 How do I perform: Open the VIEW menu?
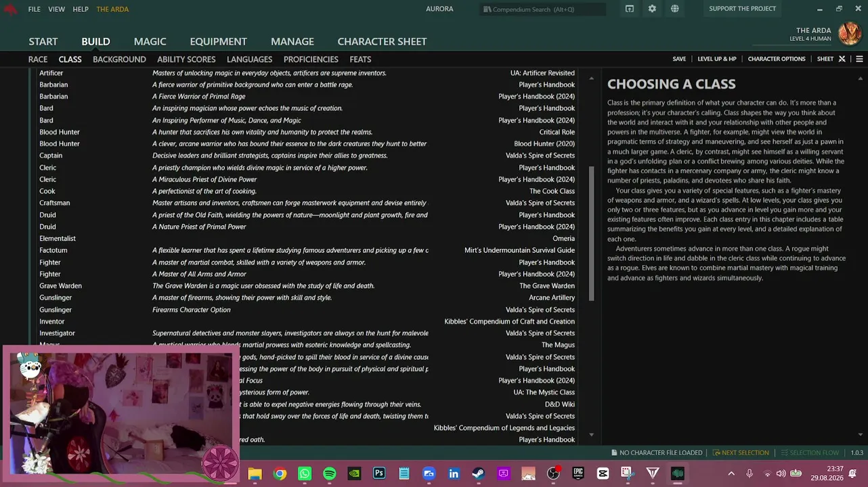[57, 9]
